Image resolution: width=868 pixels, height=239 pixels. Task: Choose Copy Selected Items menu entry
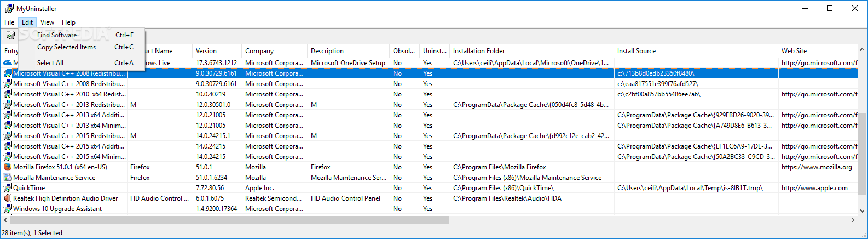point(82,47)
